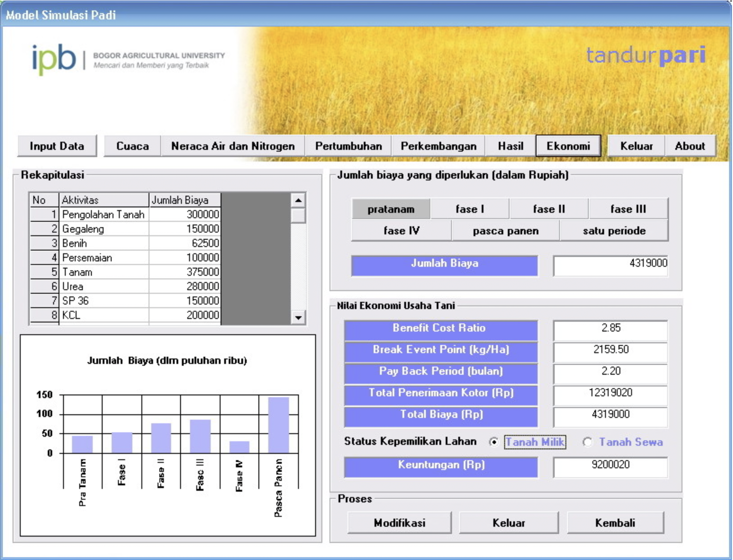
Task: Select the Benefit Cost Ratio value box
Action: (610, 330)
